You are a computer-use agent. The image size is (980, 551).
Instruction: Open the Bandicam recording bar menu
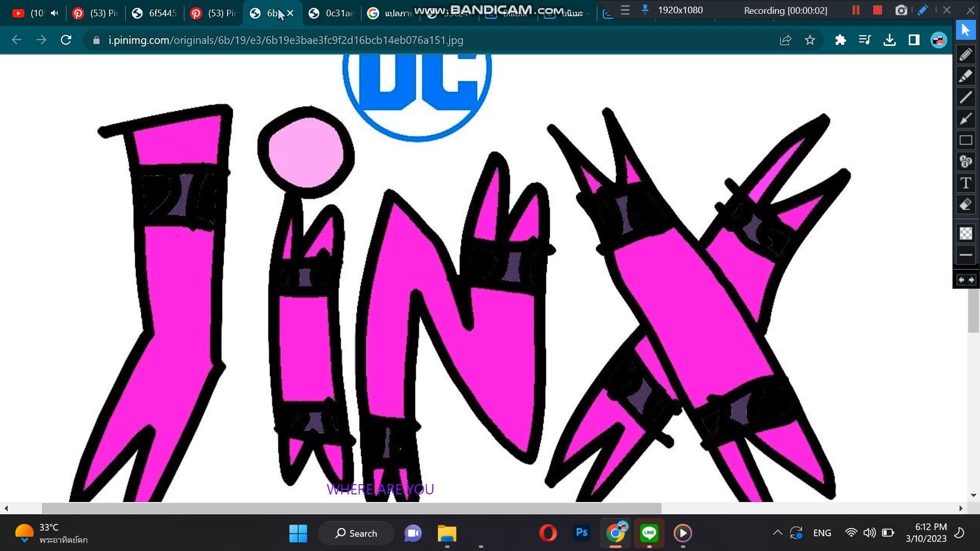tap(625, 10)
